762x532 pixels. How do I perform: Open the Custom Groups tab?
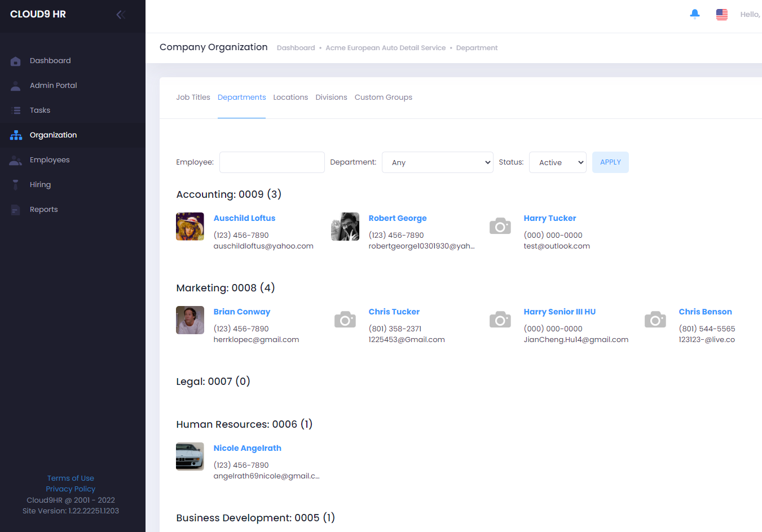383,97
